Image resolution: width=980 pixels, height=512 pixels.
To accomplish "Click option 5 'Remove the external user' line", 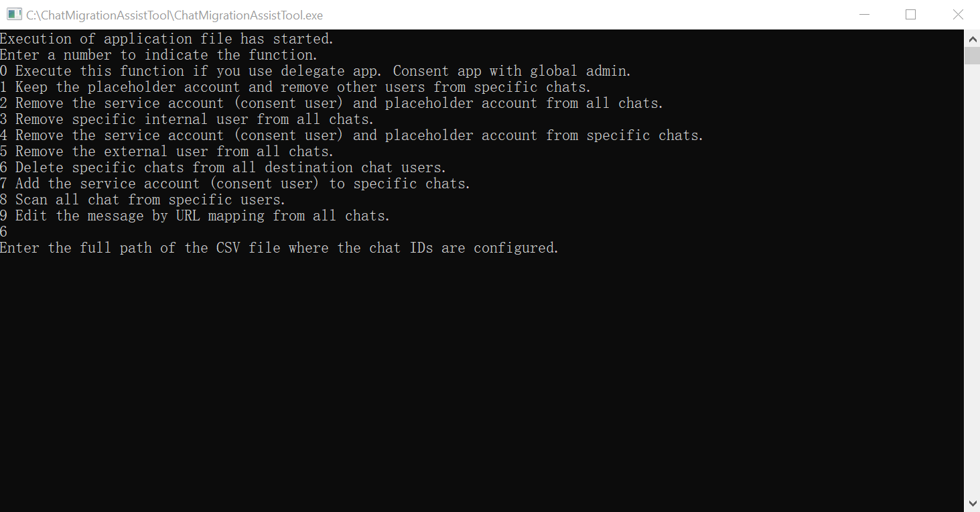I will click(167, 151).
